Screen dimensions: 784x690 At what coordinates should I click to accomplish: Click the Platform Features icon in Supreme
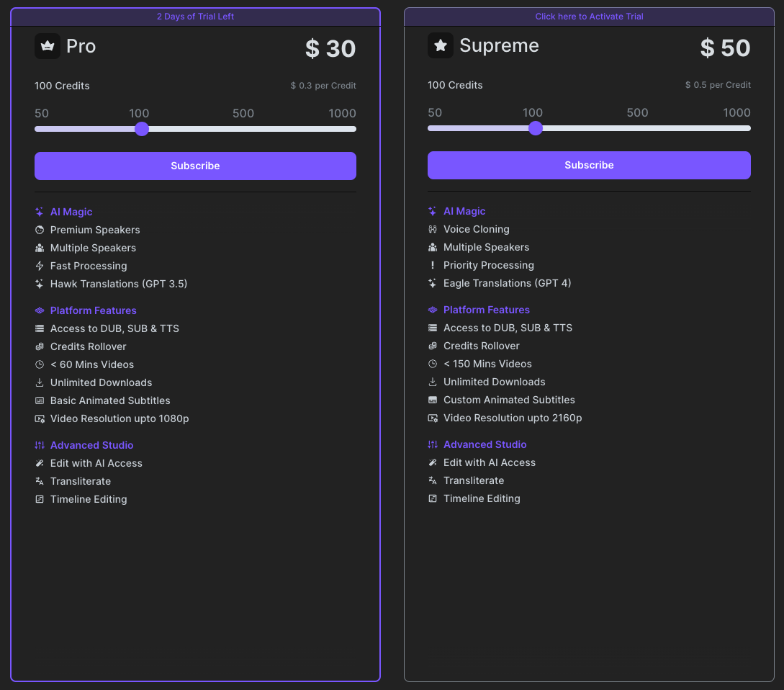click(x=433, y=310)
